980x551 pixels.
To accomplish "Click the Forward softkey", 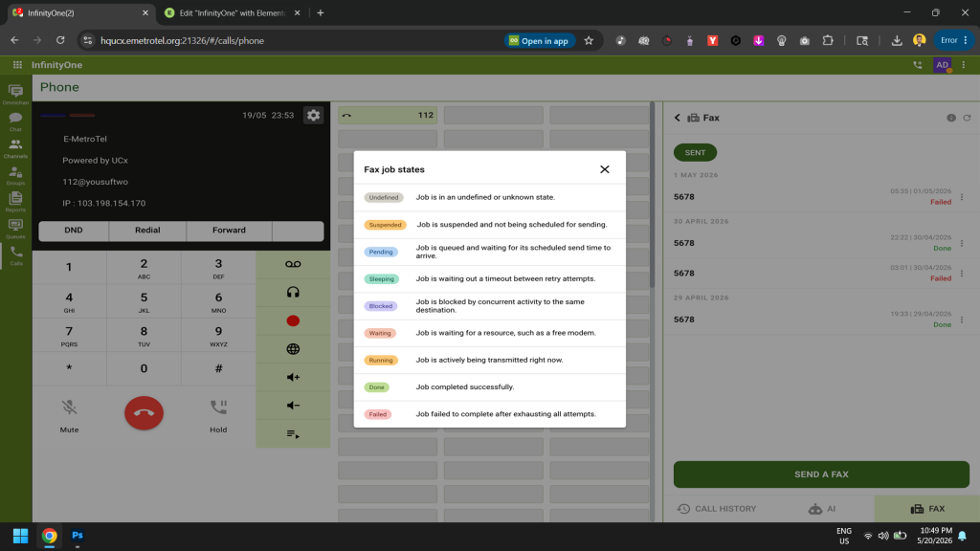I will pyautogui.click(x=229, y=230).
